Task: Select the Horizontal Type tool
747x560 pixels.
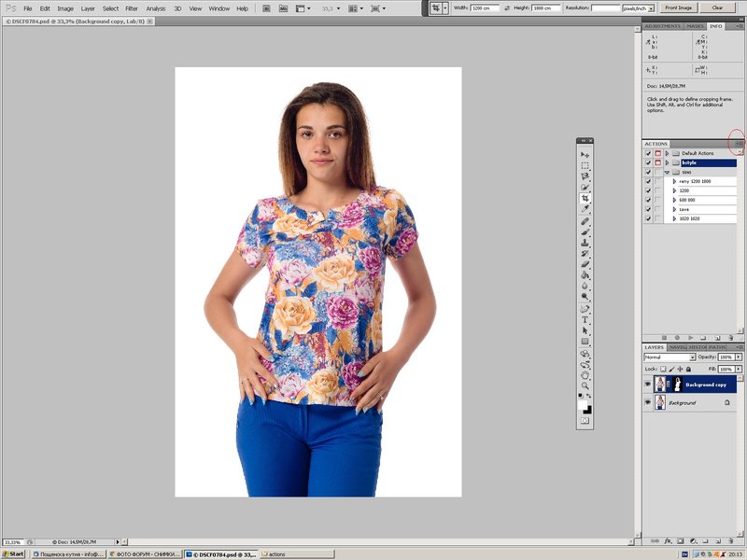Action: [585, 319]
